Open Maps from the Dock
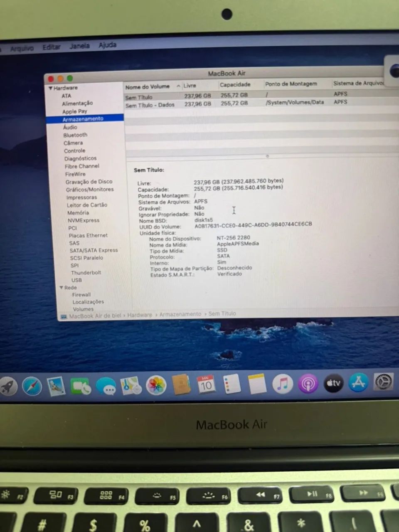The height and width of the screenshot is (532, 399). tap(131, 386)
